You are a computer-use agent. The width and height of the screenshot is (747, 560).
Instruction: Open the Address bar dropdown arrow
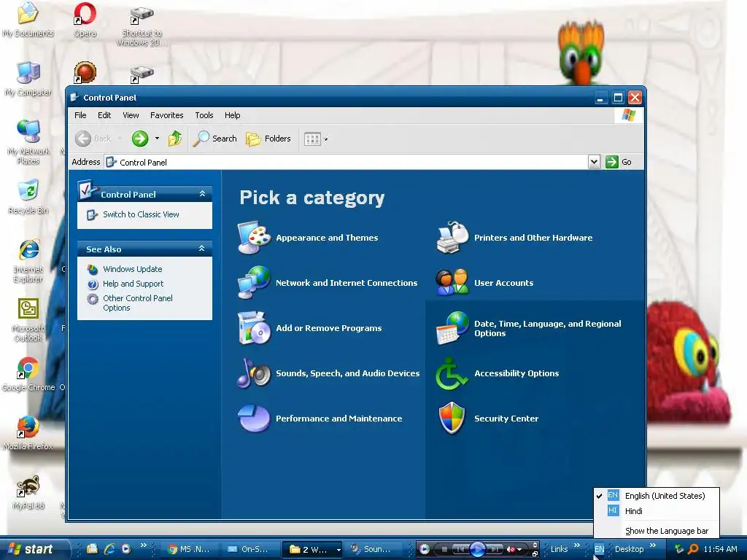pos(594,162)
